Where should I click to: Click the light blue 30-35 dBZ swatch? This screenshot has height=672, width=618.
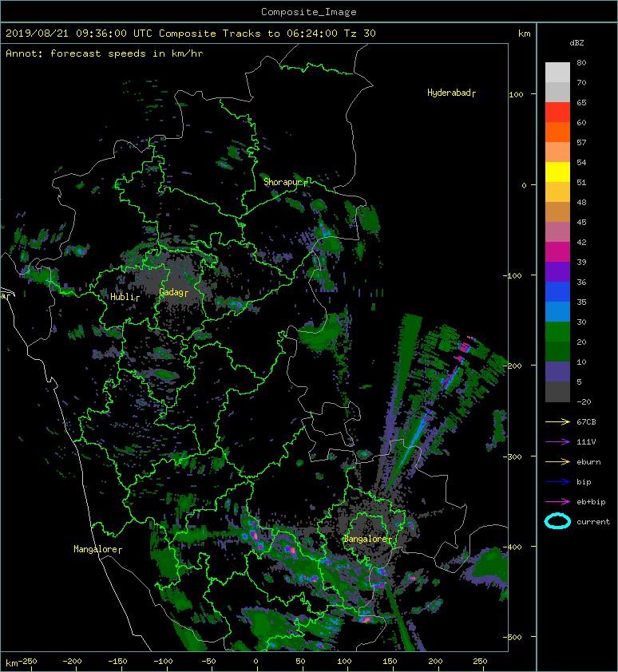click(x=557, y=312)
